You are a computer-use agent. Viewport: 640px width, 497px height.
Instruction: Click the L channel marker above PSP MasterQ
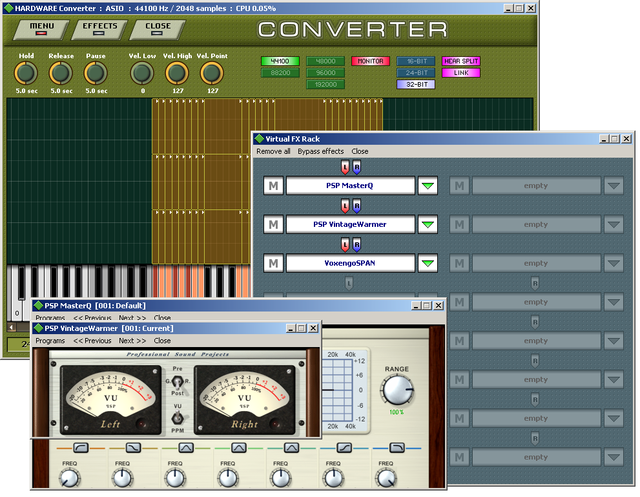click(345, 167)
